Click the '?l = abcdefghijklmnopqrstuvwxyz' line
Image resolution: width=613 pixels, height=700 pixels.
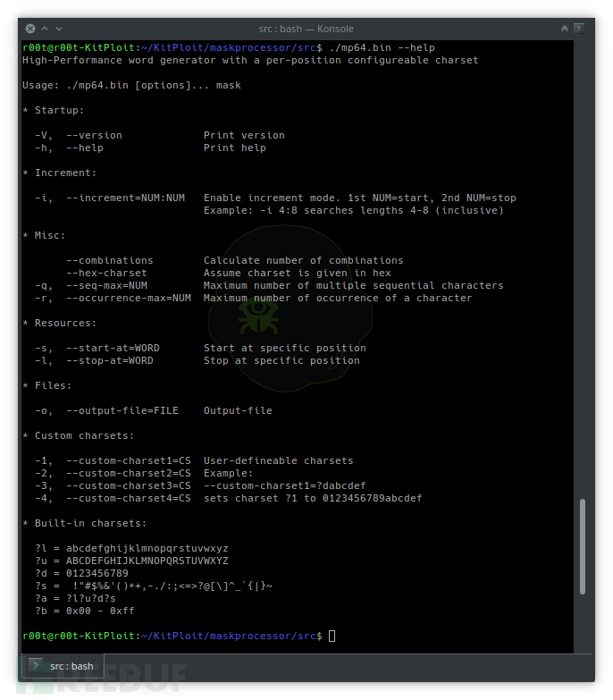[131, 548]
